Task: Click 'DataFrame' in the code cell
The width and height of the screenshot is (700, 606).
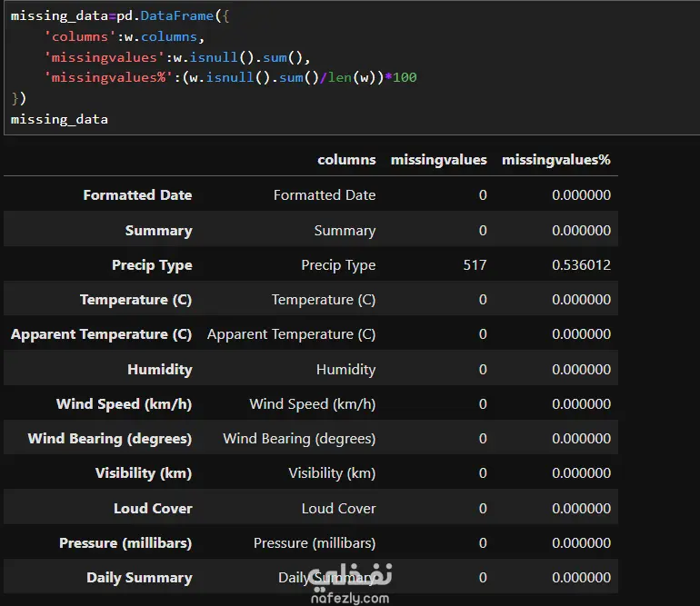Action: click(177, 16)
